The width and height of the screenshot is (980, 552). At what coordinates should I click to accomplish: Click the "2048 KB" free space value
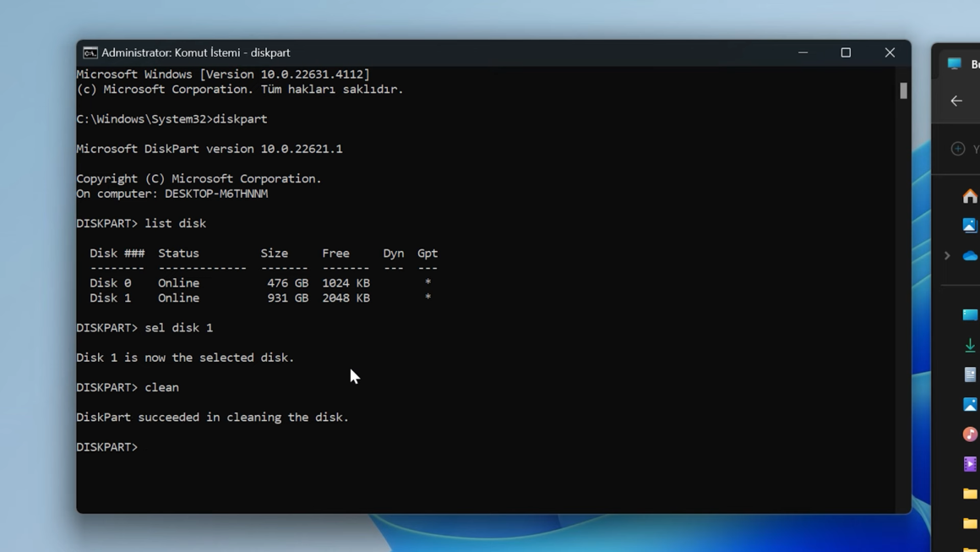pyautogui.click(x=346, y=298)
